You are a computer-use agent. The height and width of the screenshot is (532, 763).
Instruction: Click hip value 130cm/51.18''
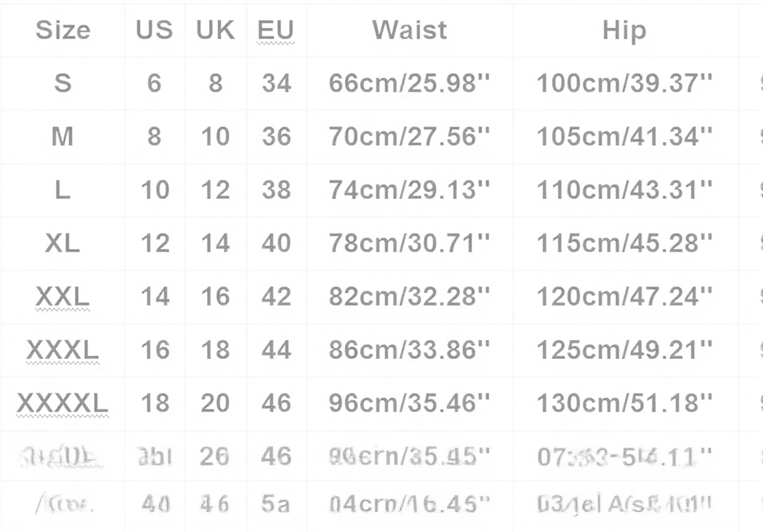click(x=625, y=403)
